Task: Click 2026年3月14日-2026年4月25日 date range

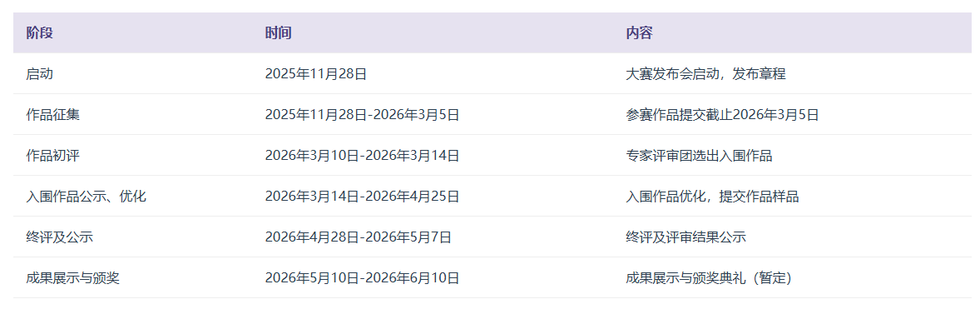Action: pos(362,197)
